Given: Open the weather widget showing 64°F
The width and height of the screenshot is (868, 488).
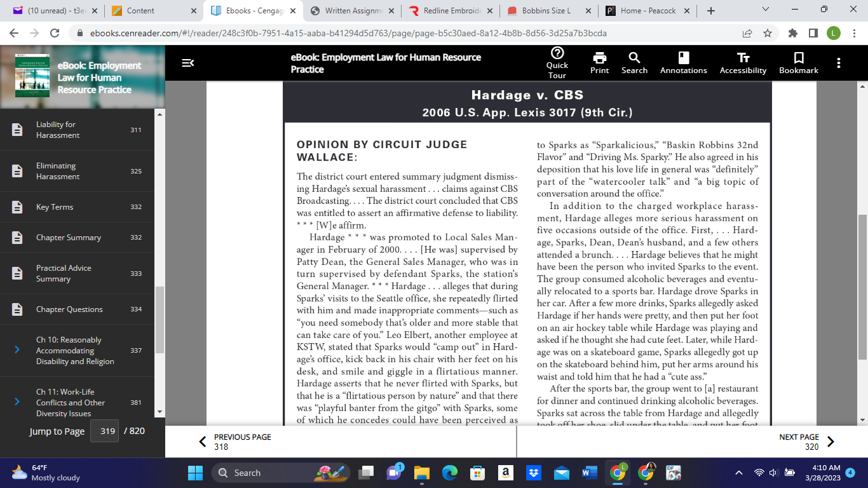Looking at the screenshot, I should pyautogui.click(x=46, y=473).
